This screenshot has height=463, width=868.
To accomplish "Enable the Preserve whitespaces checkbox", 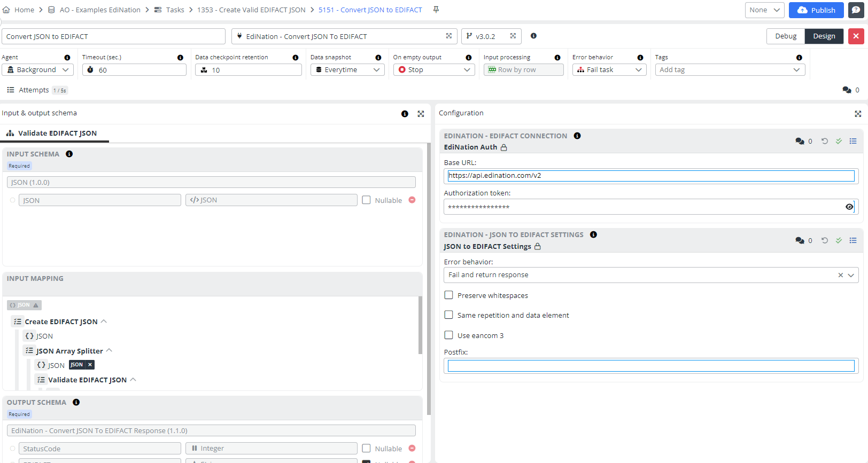I will click(x=449, y=295).
